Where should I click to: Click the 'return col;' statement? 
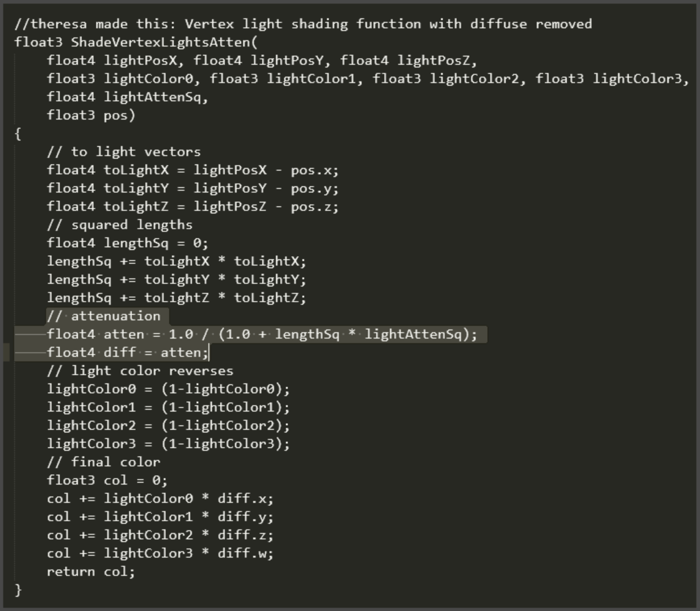click(x=91, y=572)
